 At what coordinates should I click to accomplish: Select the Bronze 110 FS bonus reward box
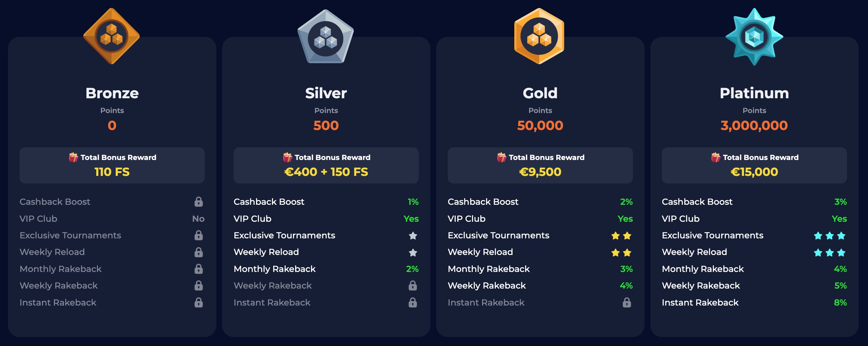coord(112,165)
